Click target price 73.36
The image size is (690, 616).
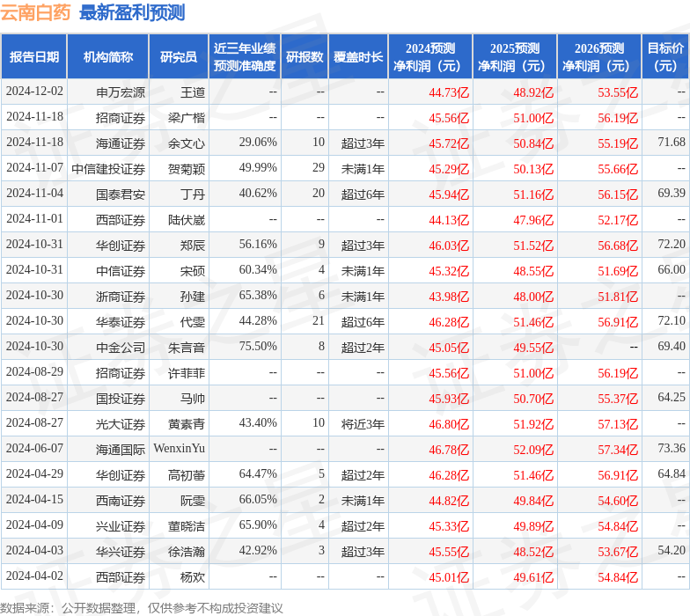[672, 449]
